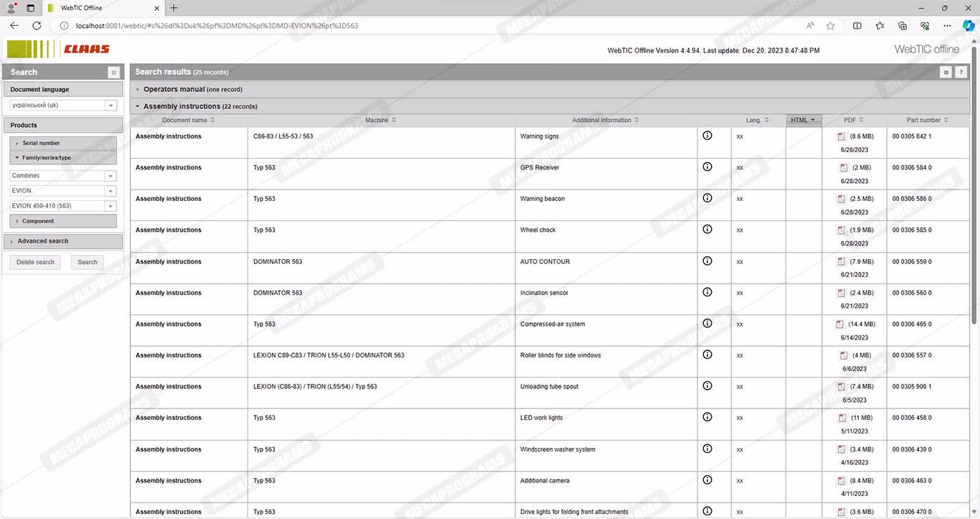The image size is (980, 519).
Task: Expand the Operators manual section
Action: pos(138,90)
